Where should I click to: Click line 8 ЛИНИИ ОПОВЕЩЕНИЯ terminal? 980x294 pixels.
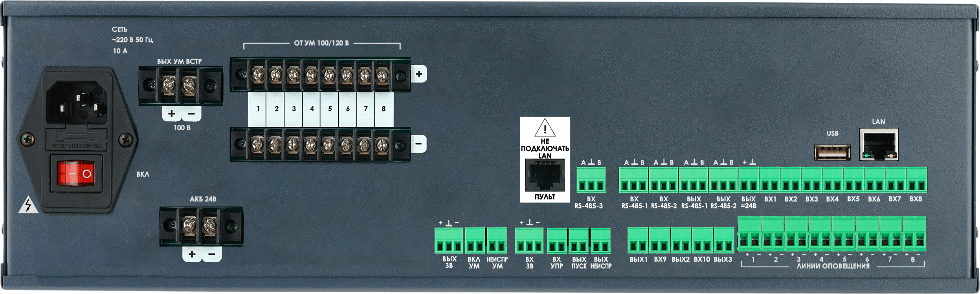click(914, 234)
